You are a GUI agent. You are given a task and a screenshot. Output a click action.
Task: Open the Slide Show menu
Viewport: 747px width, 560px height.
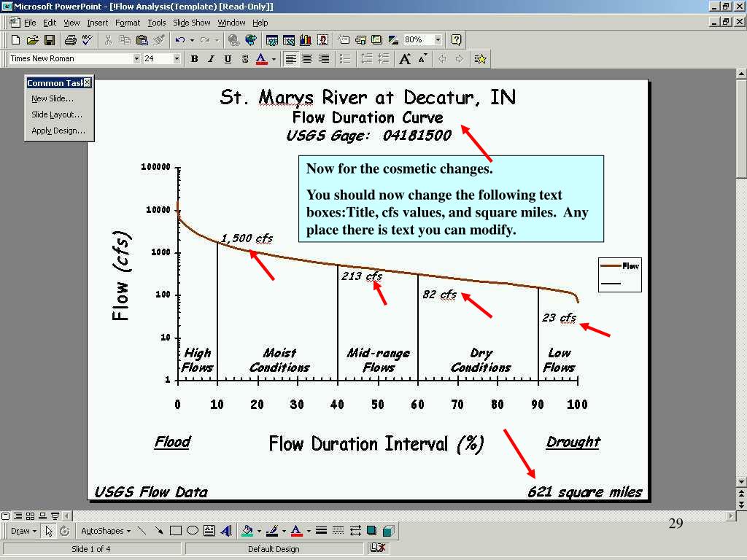pyautogui.click(x=192, y=23)
